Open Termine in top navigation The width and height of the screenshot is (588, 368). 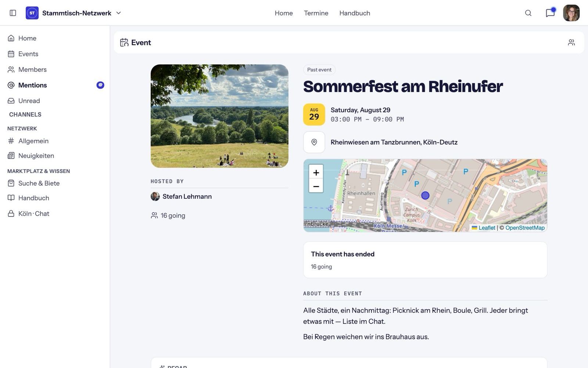pyautogui.click(x=316, y=13)
